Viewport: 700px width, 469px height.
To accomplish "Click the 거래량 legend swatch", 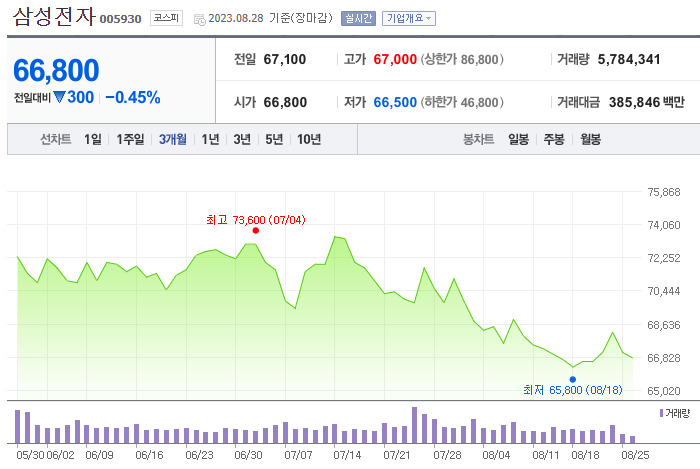I will click(x=661, y=413).
